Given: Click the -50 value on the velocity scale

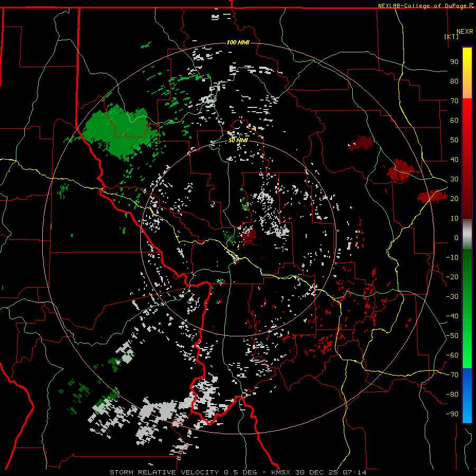Looking at the screenshot, I should coord(452,336).
